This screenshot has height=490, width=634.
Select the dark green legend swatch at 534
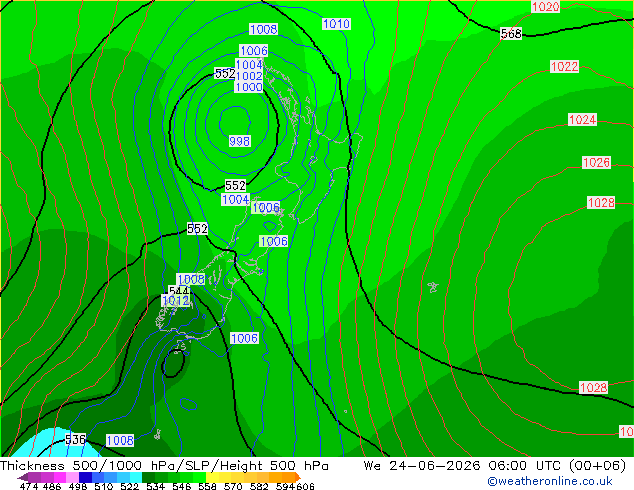pos(148,477)
